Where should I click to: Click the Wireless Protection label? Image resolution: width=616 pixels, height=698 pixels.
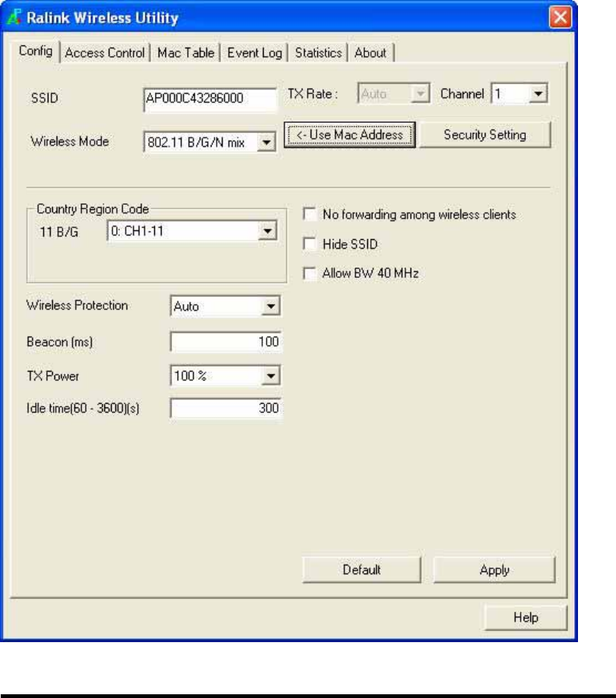(x=77, y=305)
